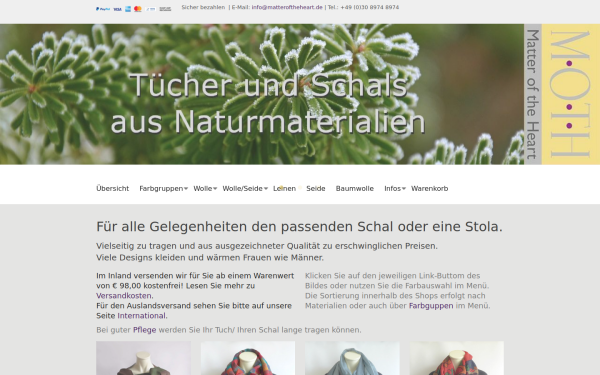Click the 'Vielseitig zu tragen' text line

coord(267,246)
